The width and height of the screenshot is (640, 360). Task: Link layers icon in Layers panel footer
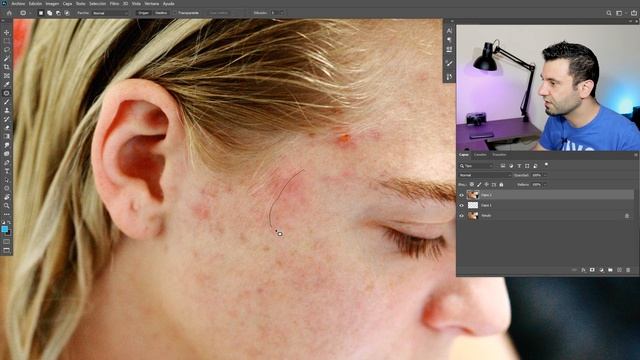pos(574,270)
